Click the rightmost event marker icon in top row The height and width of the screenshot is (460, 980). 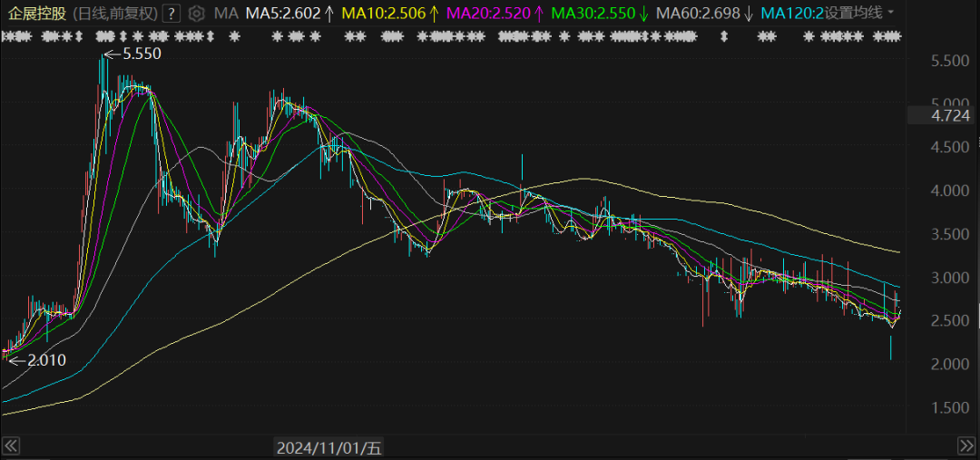point(897,36)
